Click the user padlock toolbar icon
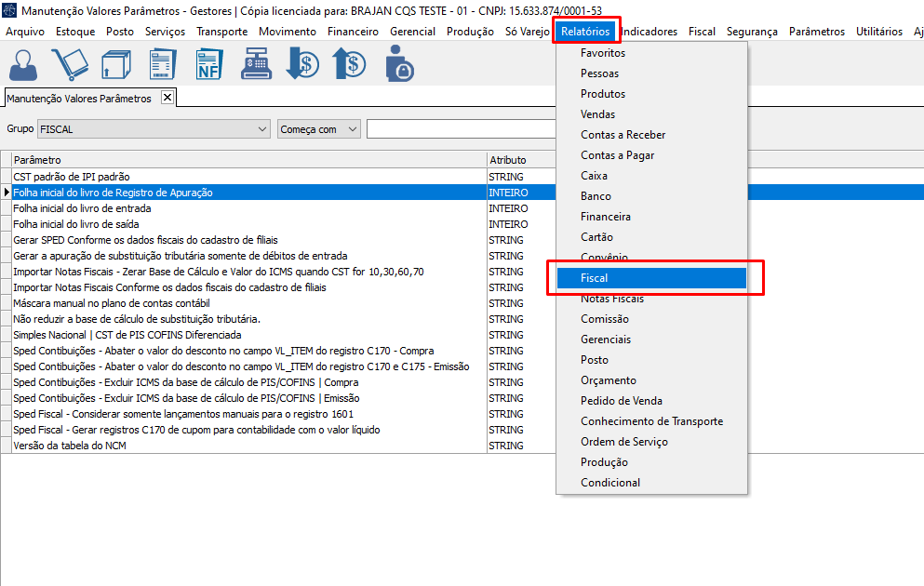 tap(399, 64)
